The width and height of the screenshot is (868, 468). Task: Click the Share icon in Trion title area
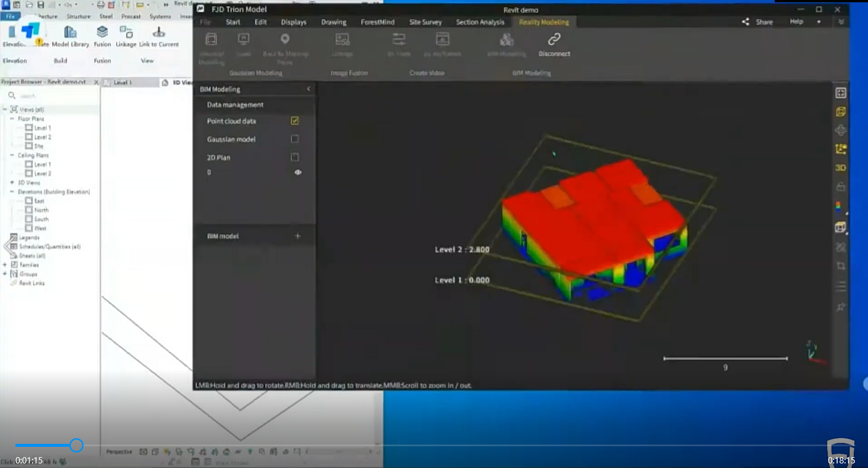click(x=745, y=22)
